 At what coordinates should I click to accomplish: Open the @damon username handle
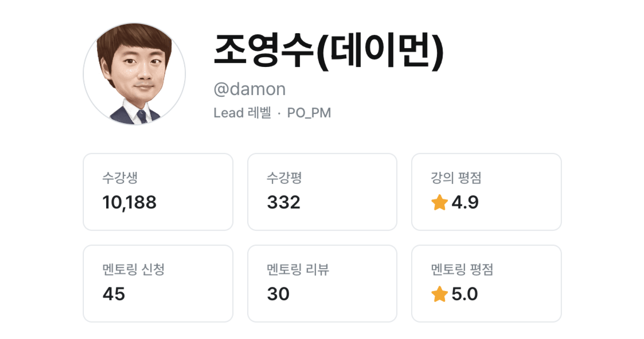pyautogui.click(x=250, y=89)
